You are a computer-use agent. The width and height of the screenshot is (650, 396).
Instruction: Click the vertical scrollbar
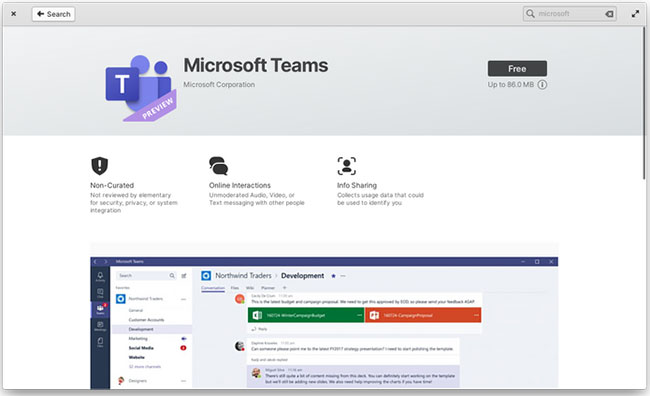(644, 103)
